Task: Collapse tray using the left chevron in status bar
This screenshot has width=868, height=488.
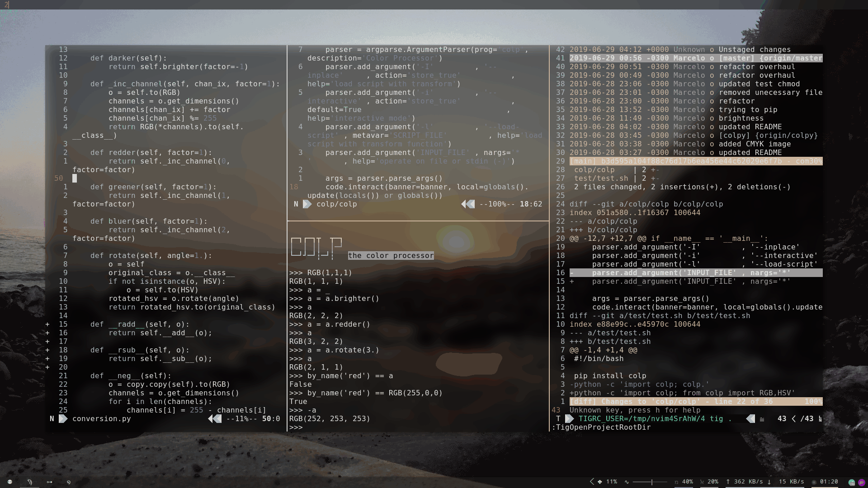Action: pyautogui.click(x=592, y=482)
